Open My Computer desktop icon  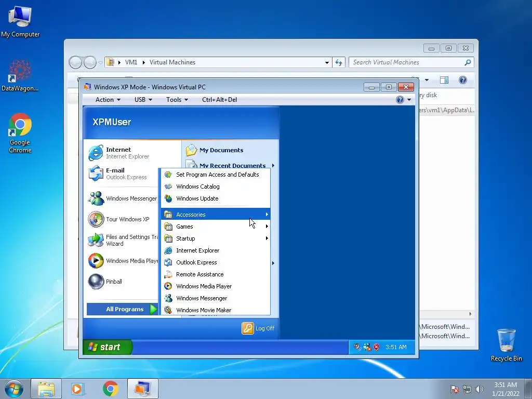[x=20, y=22]
